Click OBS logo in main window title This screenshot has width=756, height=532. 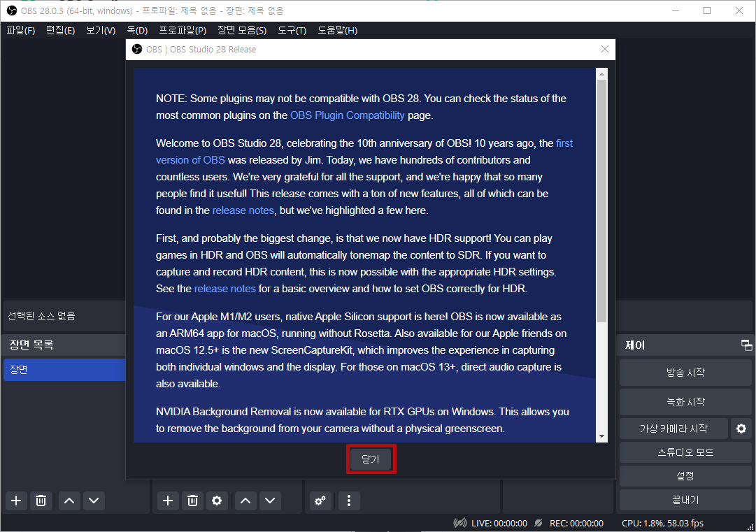tap(12, 10)
